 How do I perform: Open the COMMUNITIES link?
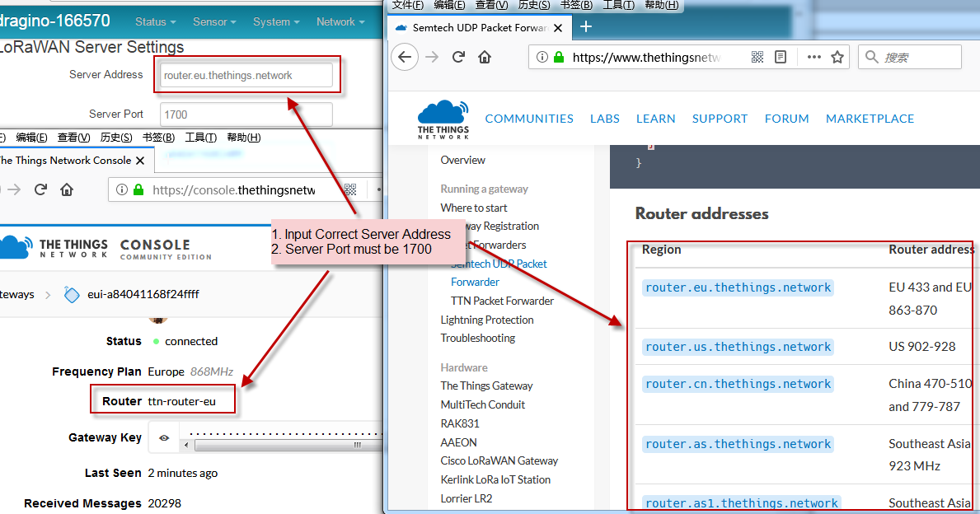[529, 119]
